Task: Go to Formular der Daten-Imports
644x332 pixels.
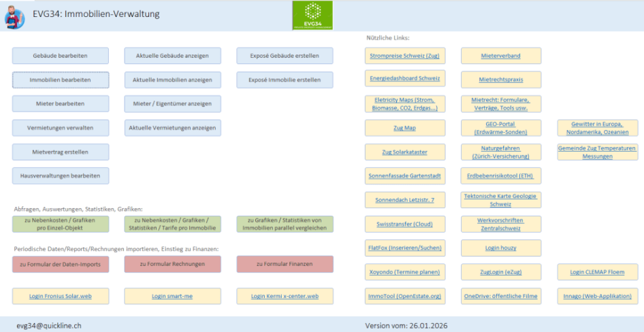Action: click(61, 264)
